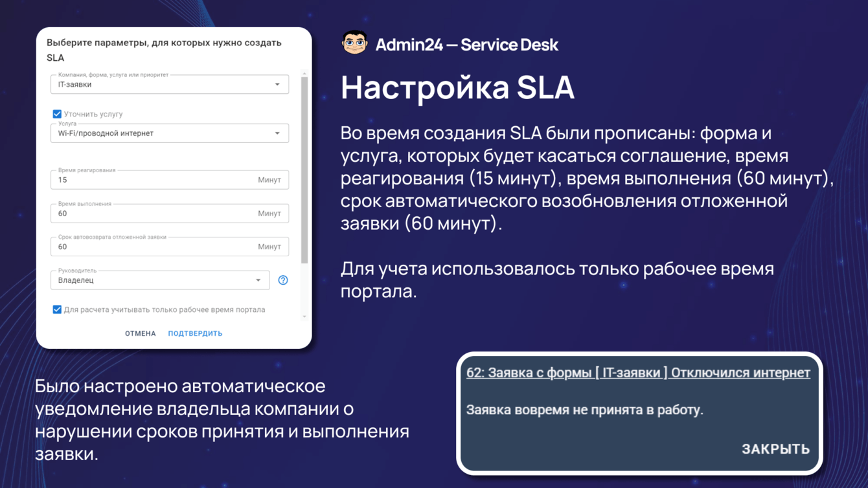This screenshot has height=488, width=868.
Task: Open the ticket 62 Отключился интернет link
Action: [638, 373]
